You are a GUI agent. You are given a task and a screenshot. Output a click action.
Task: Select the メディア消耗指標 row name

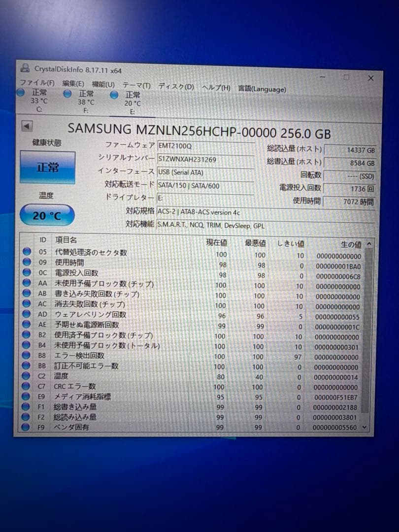[x=82, y=397]
